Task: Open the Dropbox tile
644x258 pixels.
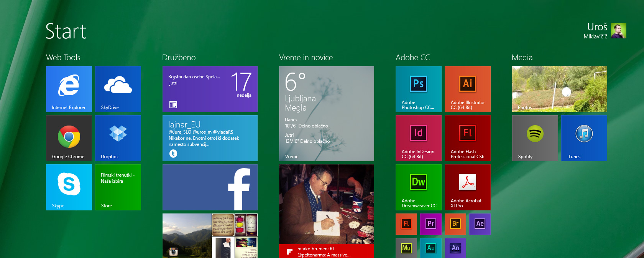Action: click(118, 138)
